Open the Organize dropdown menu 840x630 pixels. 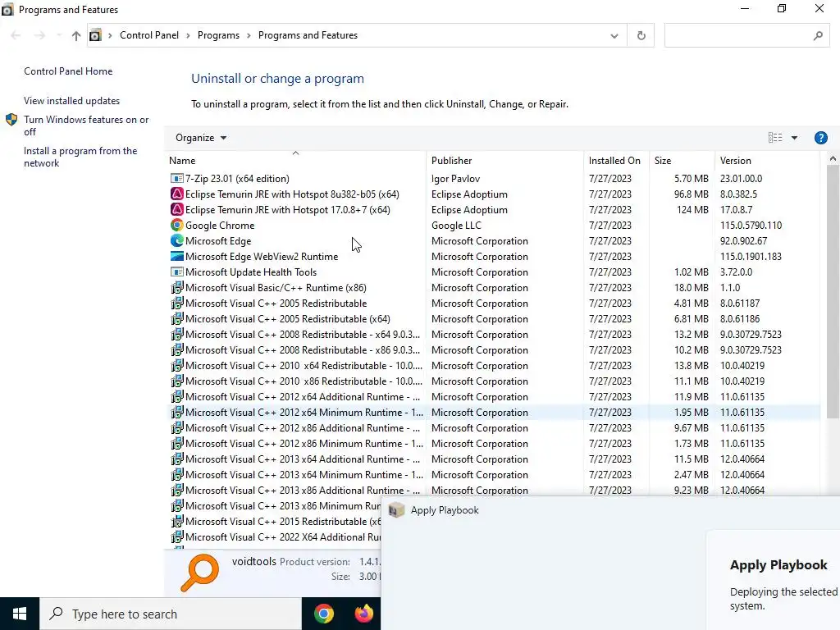[201, 138]
